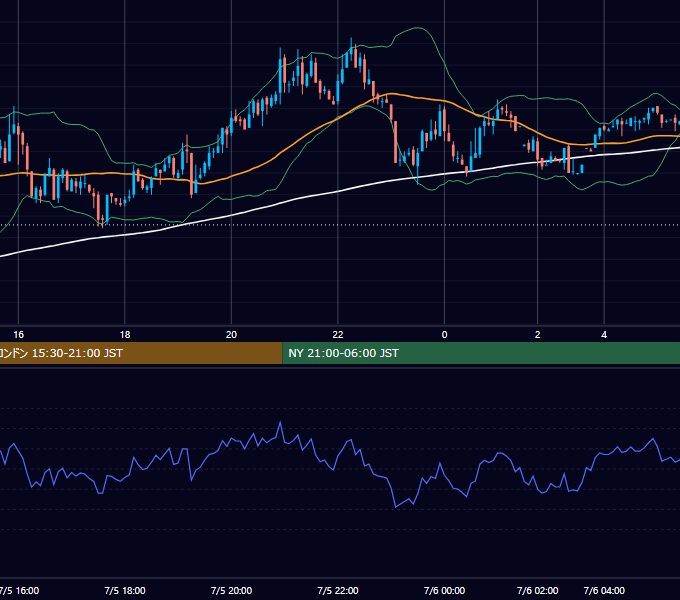Viewport: 680px width, 600px height.
Task: Click the 7/6 00:00 date label
Action: 444,590
